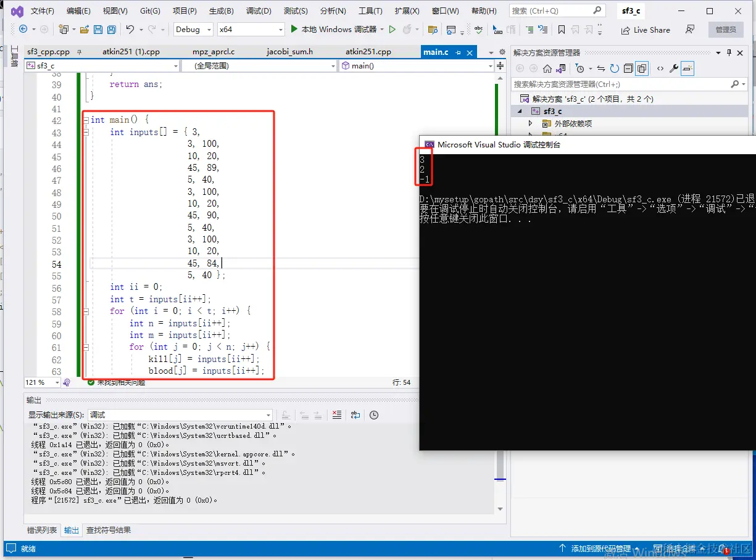Click the Live Share button
The image size is (756, 560).
(646, 30)
